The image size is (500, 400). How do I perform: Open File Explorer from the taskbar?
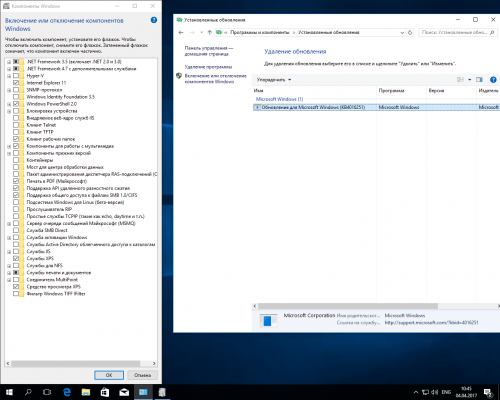[x=86, y=392]
